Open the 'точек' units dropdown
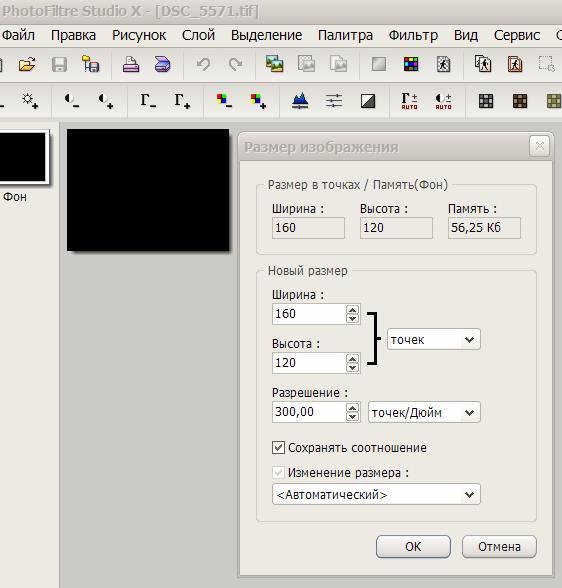The image size is (562, 588). [x=433, y=339]
